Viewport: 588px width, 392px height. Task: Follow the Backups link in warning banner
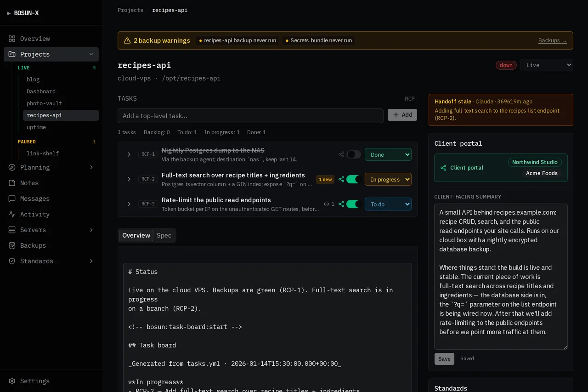(x=553, y=40)
